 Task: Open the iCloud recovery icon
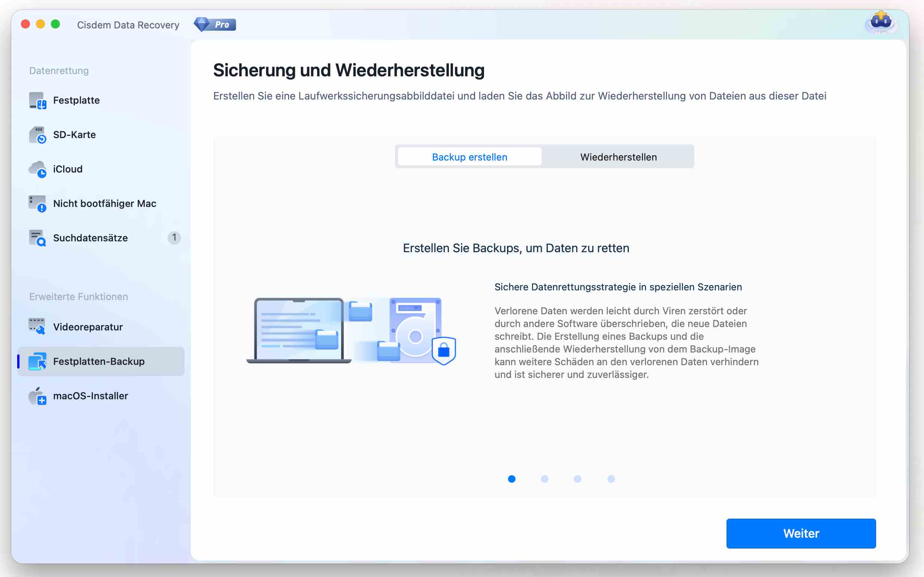tap(37, 169)
